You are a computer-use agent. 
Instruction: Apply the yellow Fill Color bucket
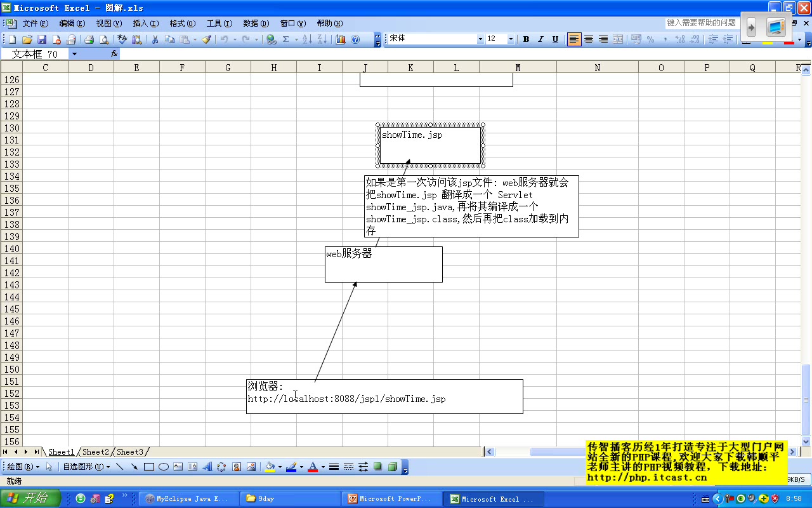click(x=270, y=467)
